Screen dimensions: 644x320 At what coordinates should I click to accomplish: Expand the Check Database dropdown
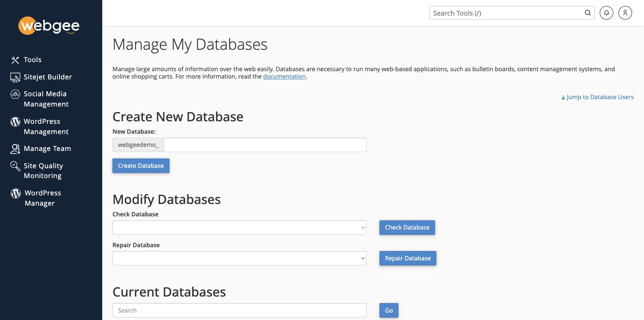click(239, 227)
